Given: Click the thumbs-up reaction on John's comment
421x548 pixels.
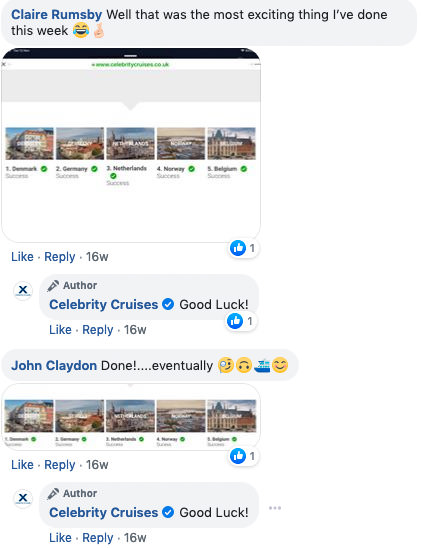Looking at the screenshot, I should [238, 456].
